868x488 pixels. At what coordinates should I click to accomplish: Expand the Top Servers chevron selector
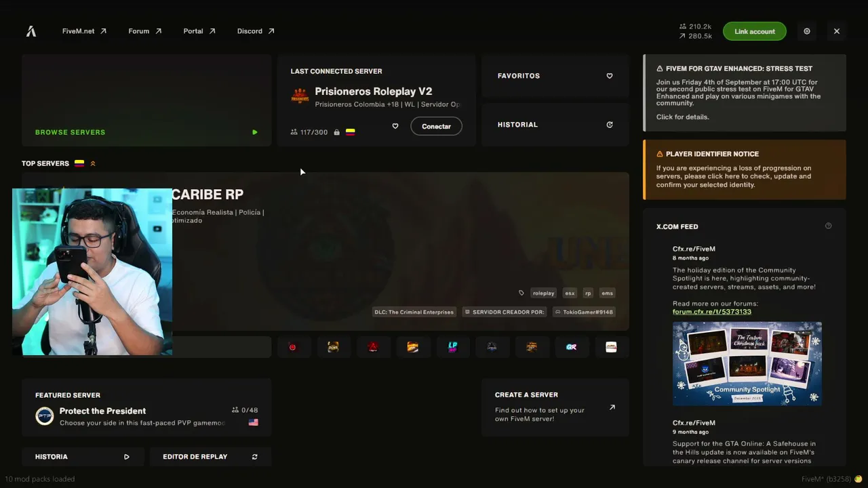click(x=93, y=163)
